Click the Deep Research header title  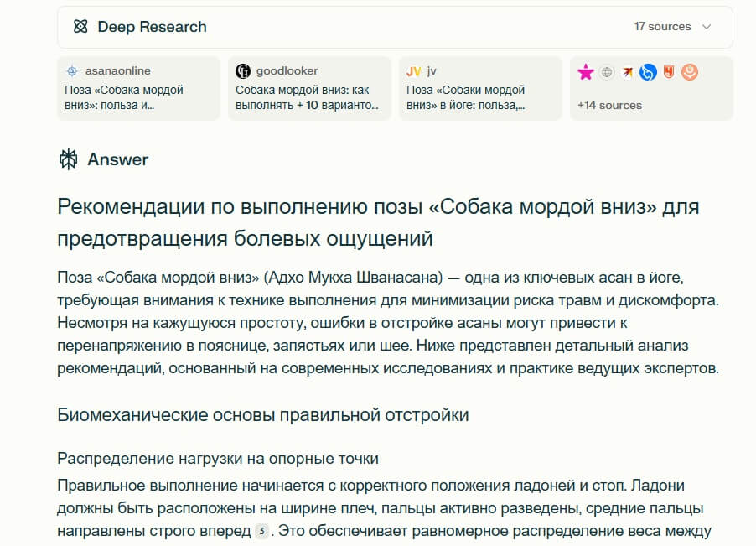point(152,27)
